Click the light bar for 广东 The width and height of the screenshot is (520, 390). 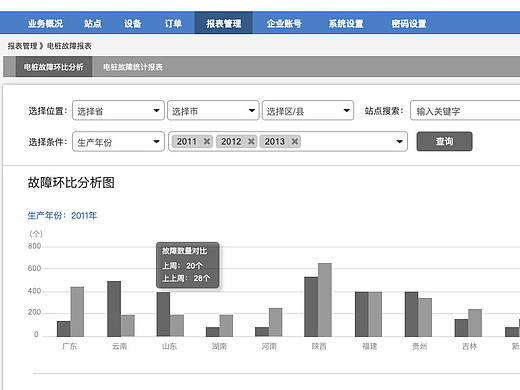(77, 312)
